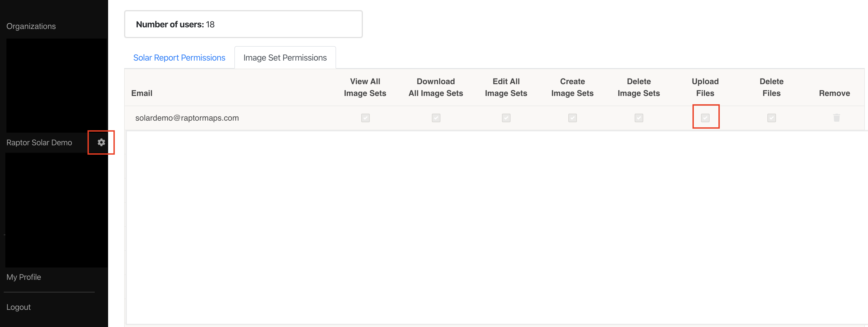
Task: Toggle Upload Files permission checkbox
Action: (x=705, y=118)
